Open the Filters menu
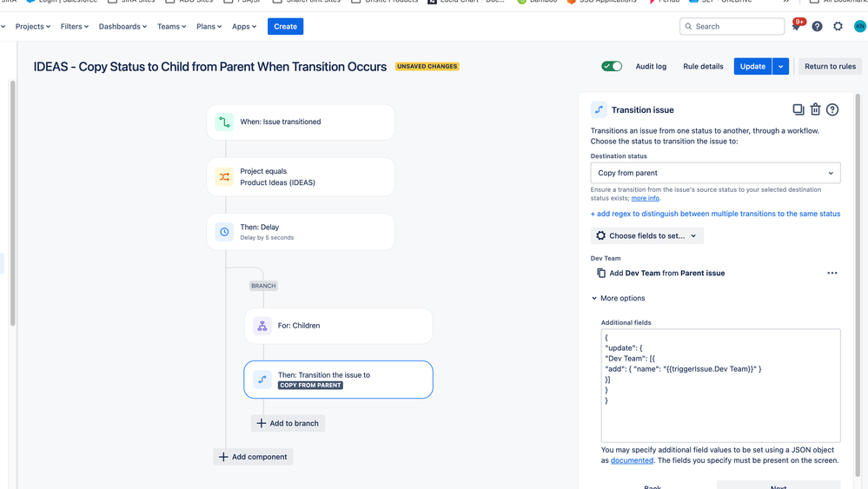Screen dimensions: 868x489 pyautogui.click(x=74, y=26)
